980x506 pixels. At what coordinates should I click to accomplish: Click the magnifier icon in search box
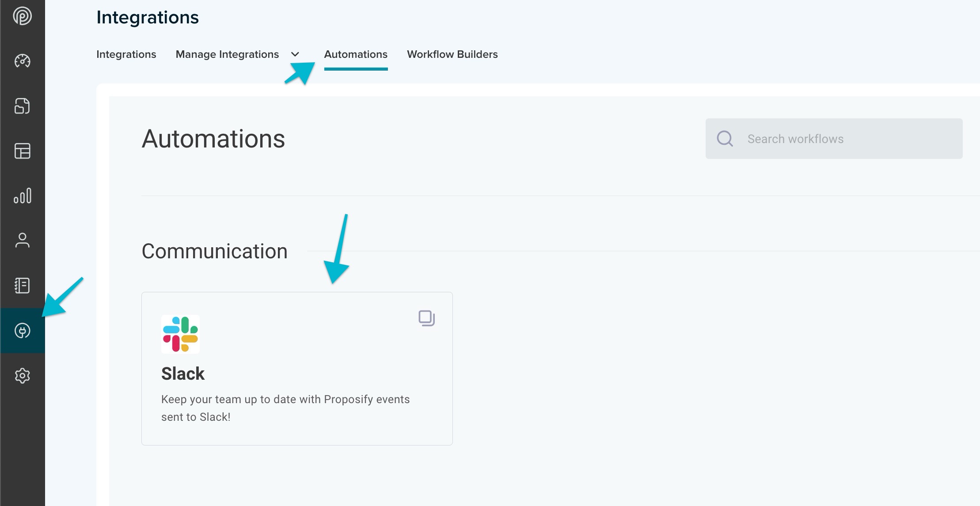click(725, 139)
